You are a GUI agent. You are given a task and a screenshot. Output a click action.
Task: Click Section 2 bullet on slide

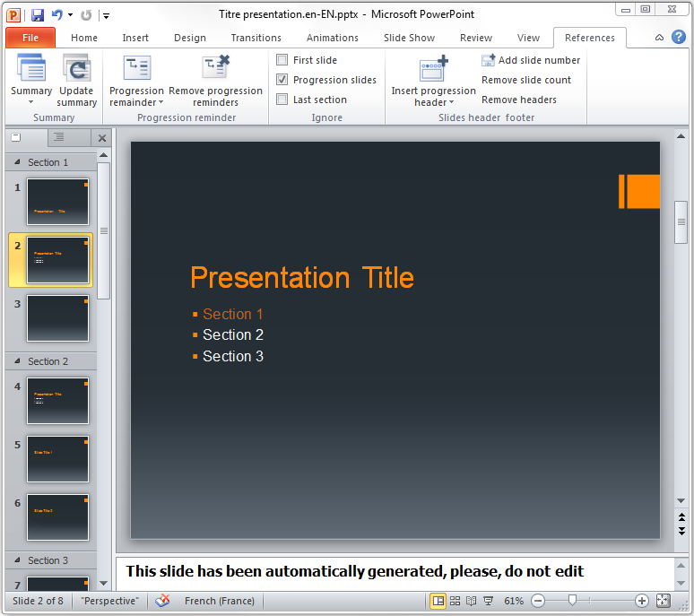click(233, 335)
